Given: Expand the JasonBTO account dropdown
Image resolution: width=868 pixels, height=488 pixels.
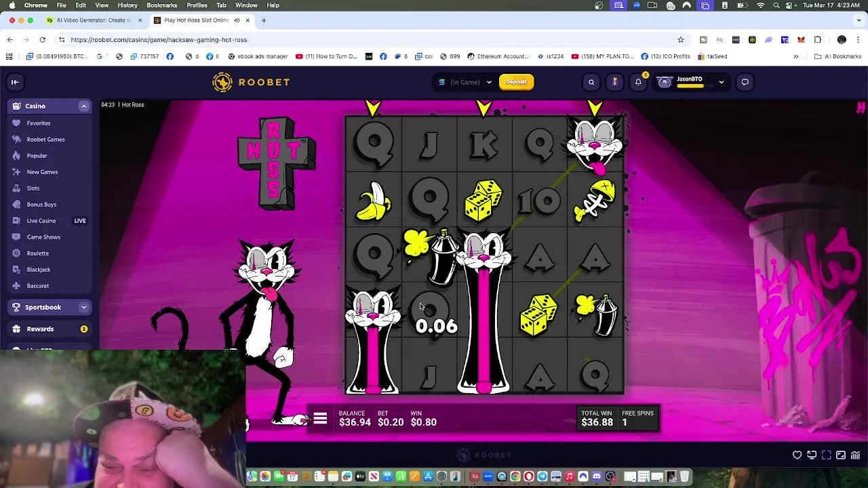Looking at the screenshot, I should (721, 82).
